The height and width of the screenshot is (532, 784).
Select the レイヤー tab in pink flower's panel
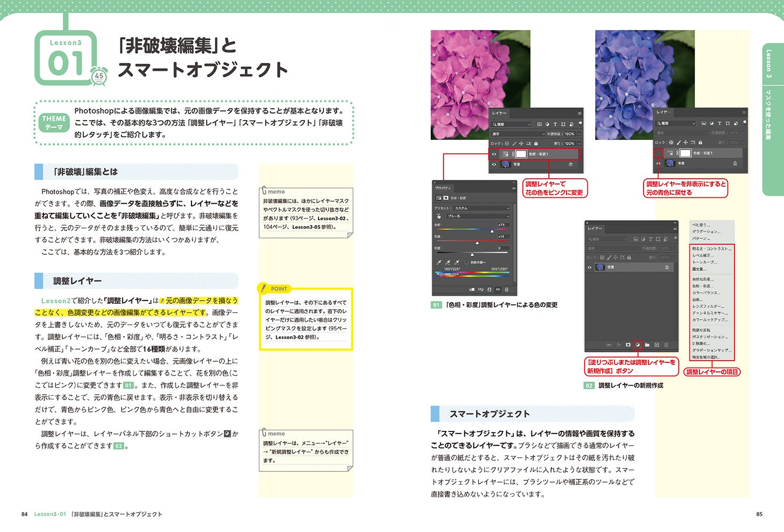[499, 113]
